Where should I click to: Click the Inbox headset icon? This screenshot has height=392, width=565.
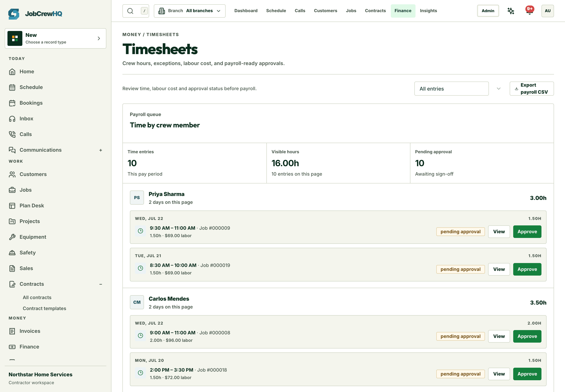click(12, 119)
